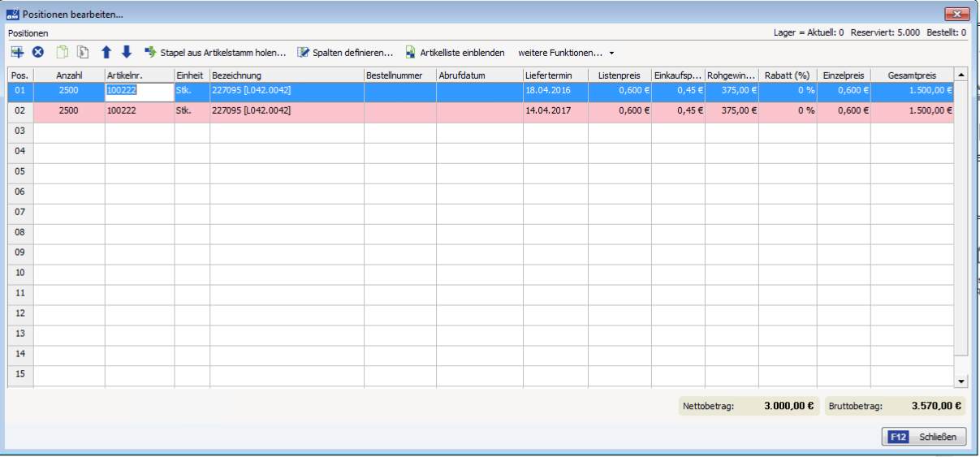Image resolution: width=980 pixels, height=457 pixels.
Task: Click table scrollbar up arrow
Action: pyautogui.click(x=961, y=75)
